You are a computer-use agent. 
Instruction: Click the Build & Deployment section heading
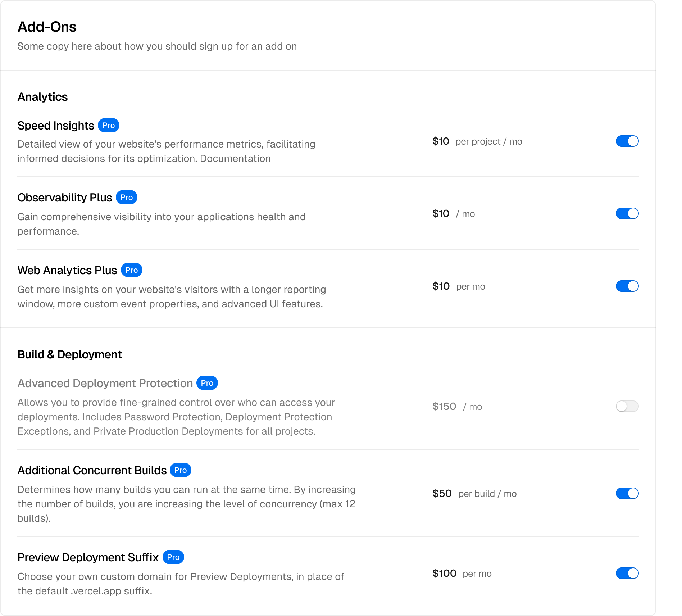point(70,354)
